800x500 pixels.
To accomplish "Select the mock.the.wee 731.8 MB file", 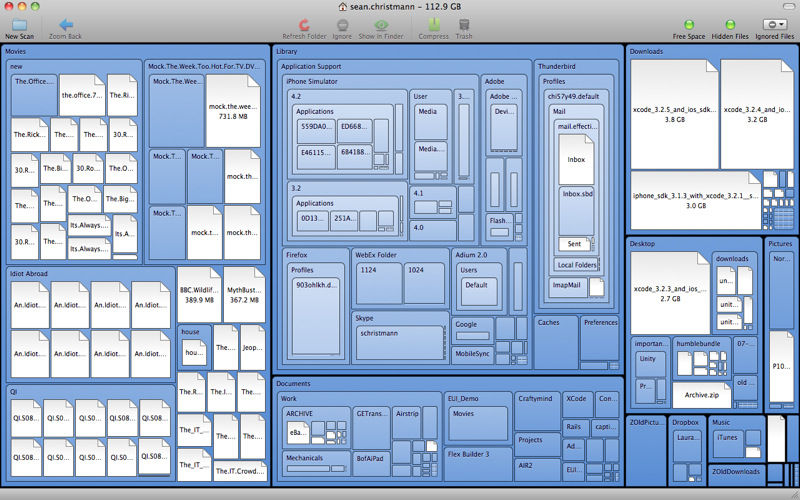I will [233, 111].
